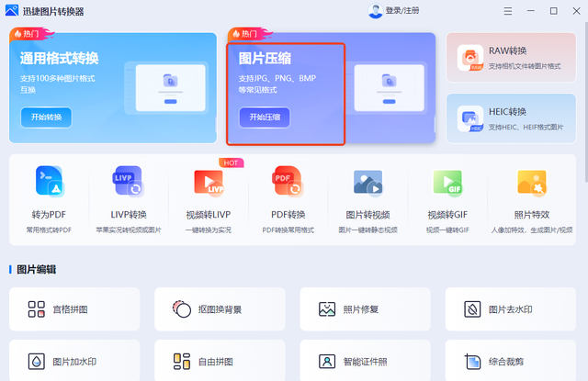The width and height of the screenshot is (588, 381).
Task: Click the upload illustration in 图片压缩 card
Action: [x=390, y=88]
